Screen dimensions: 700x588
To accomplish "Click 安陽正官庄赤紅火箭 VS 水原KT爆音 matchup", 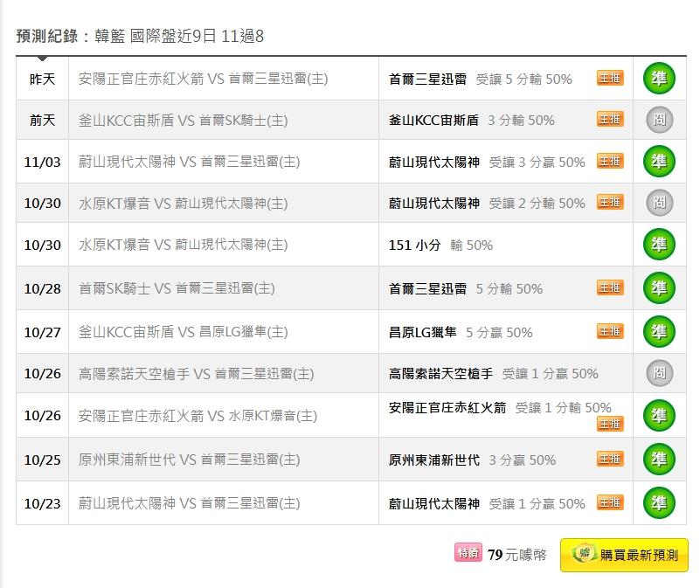I will pos(198,416).
